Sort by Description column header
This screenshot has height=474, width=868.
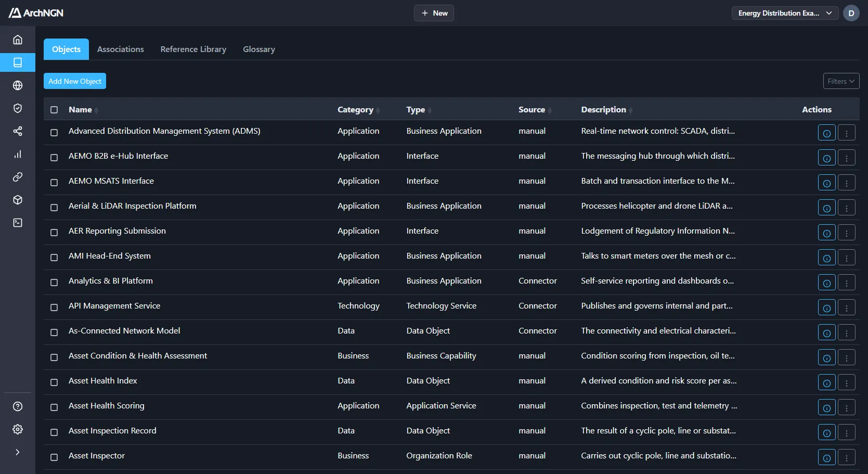(x=606, y=110)
